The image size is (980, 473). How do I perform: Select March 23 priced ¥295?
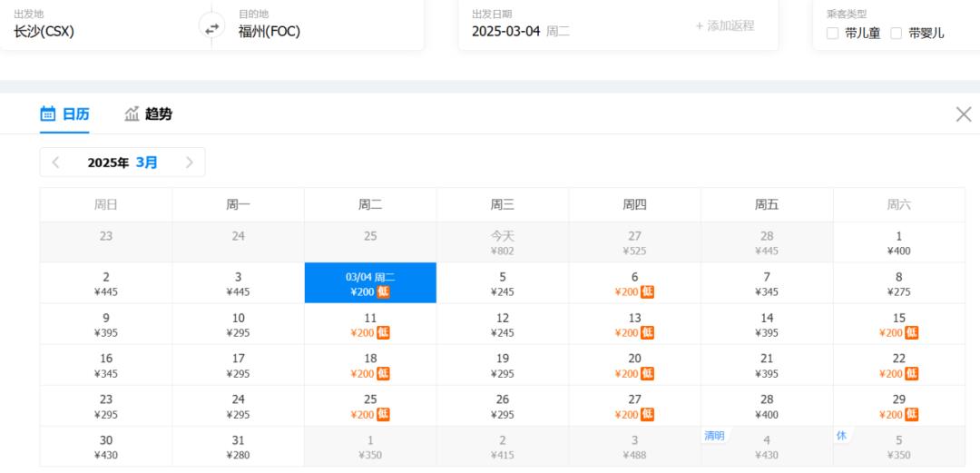tap(106, 406)
